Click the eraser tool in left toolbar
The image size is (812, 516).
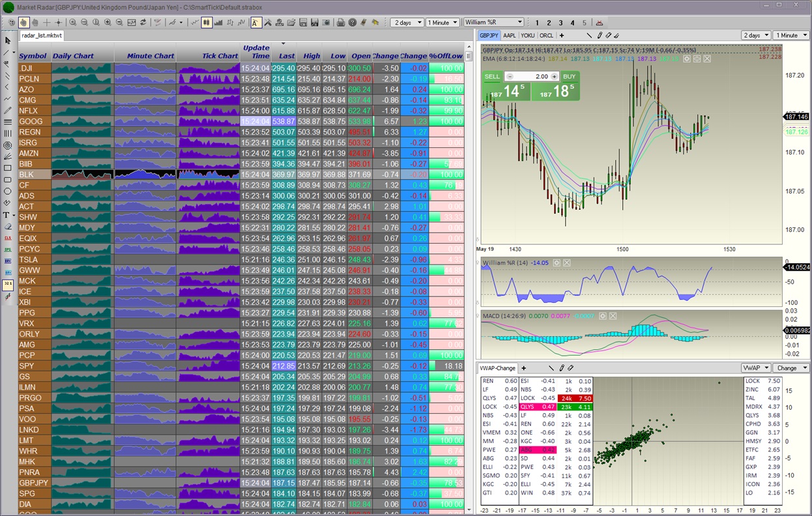pyautogui.click(x=7, y=227)
